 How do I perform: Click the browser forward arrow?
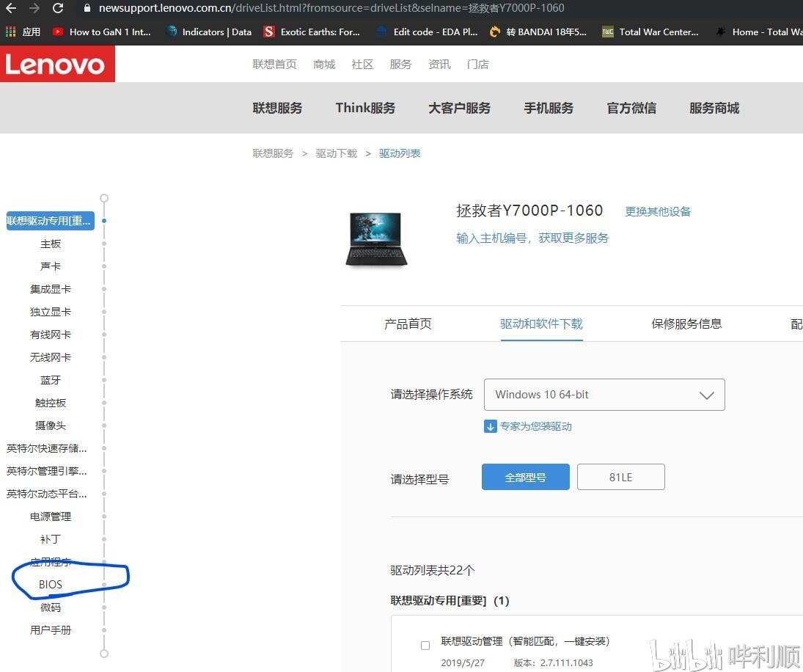pos(34,8)
